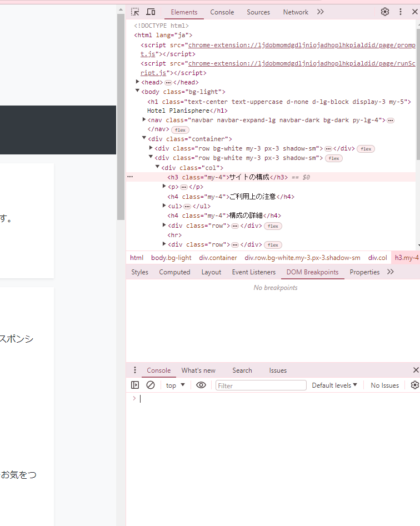Switch to the Elements tab

coord(184,12)
